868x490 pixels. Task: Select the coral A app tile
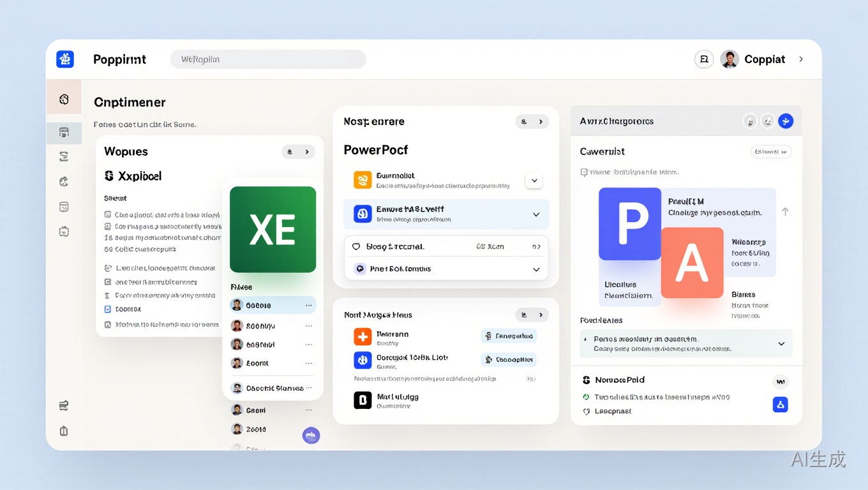tap(692, 263)
